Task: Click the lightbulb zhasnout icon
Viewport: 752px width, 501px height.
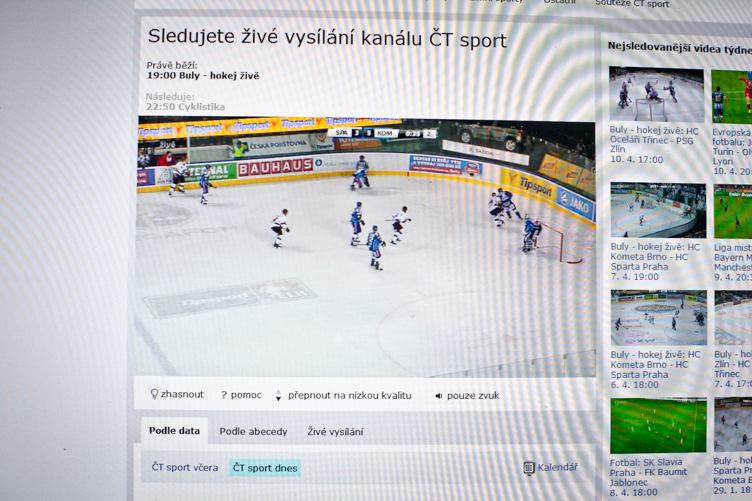Action: pyautogui.click(x=154, y=394)
